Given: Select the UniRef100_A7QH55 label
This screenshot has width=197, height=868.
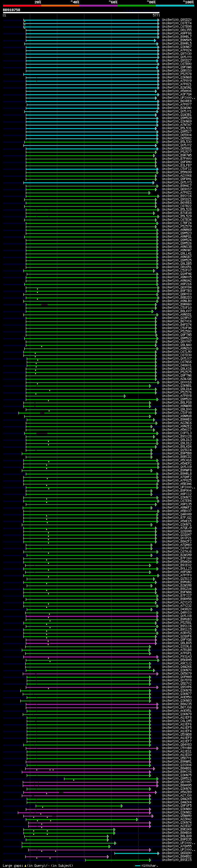Looking at the screenshot, I should [177, 846].
